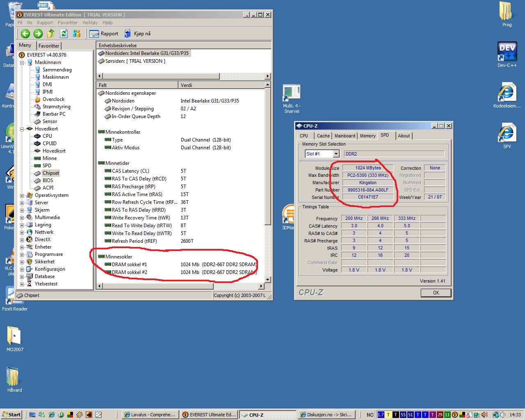Switch to the Favoritter side tab
The image size is (525, 420).
[x=49, y=46]
